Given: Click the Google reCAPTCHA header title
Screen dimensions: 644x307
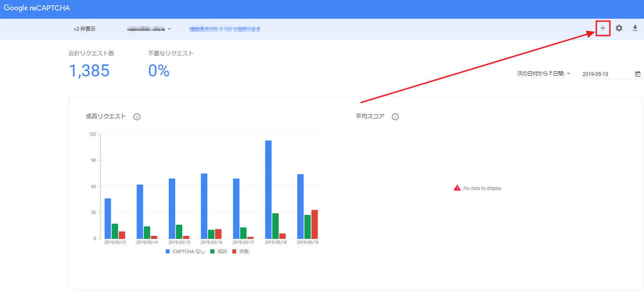Looking at the screenshot, I should [36, 8].
